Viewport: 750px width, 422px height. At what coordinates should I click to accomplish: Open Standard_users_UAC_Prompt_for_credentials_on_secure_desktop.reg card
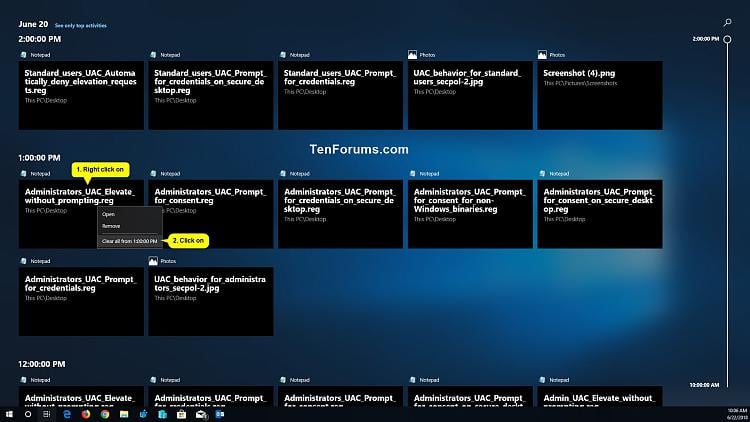(x=210, y=95)
